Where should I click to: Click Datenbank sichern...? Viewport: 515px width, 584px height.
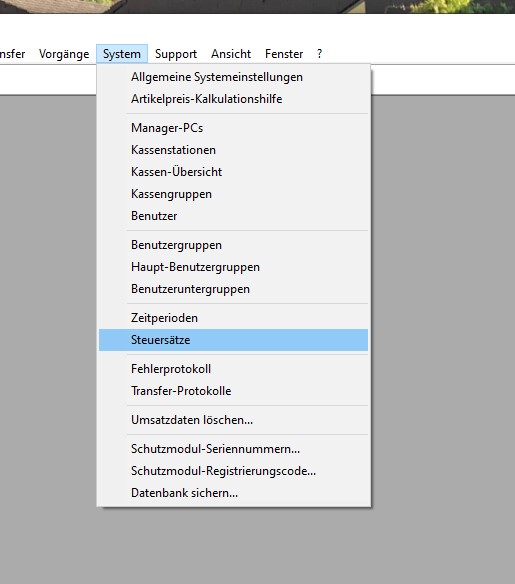coord(233,493)
